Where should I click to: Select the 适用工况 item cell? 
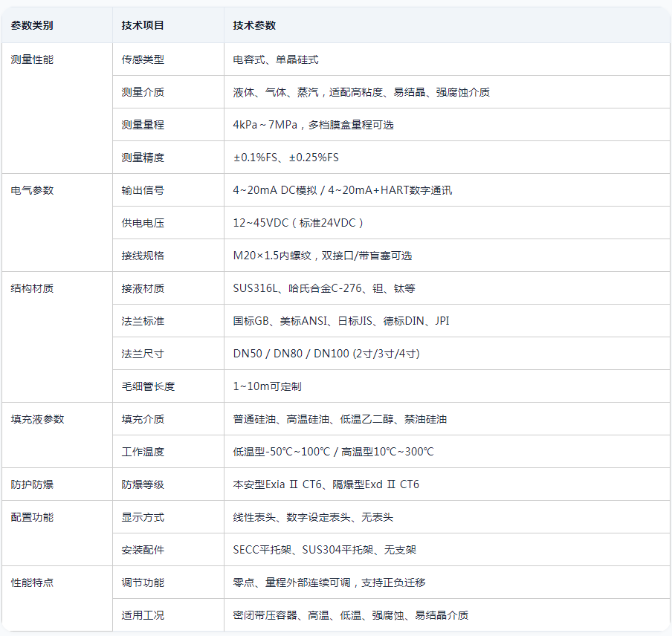tap(169, 615)
